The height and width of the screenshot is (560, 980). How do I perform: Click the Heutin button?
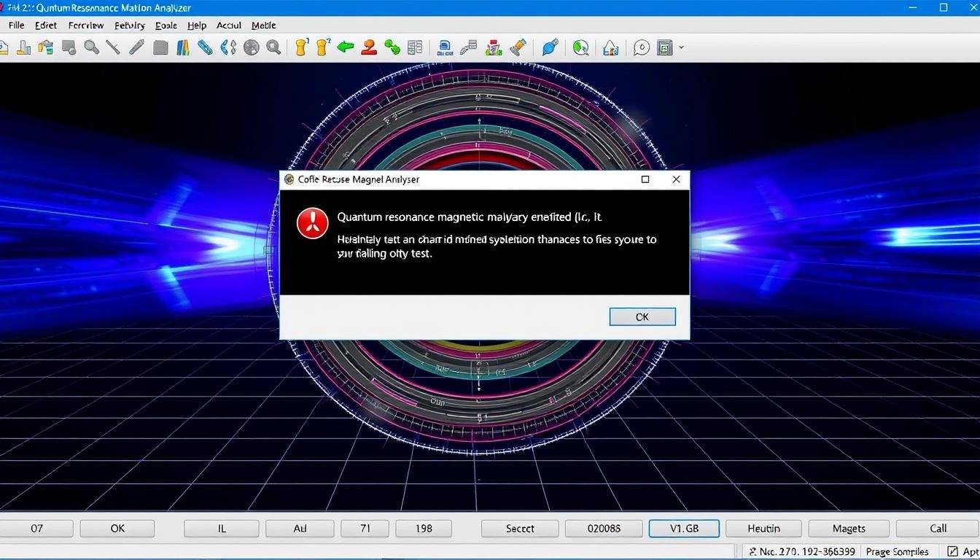click(763, 529)
